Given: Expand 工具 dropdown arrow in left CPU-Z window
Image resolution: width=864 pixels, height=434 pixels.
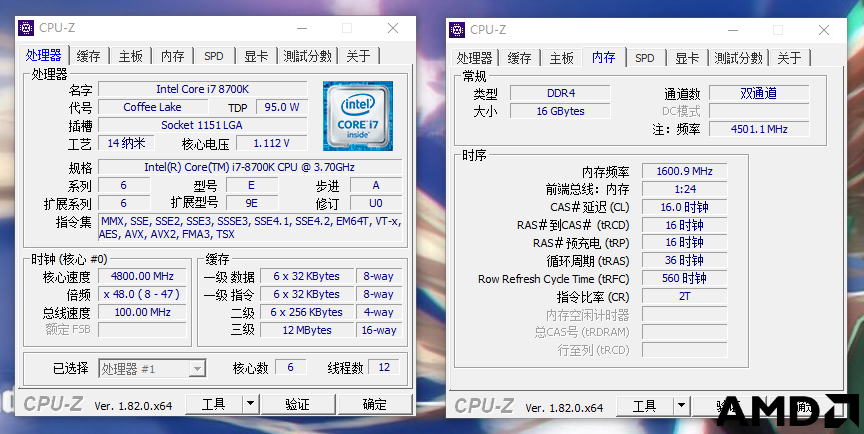Looking at the screenshot, I should point(251,404).
